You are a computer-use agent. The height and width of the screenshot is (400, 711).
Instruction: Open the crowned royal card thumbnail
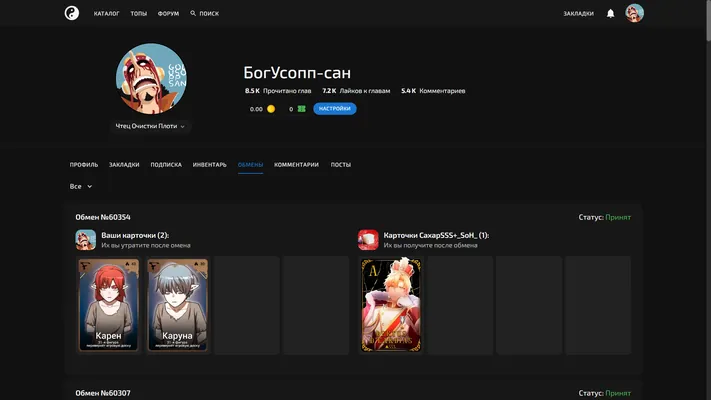(391, 305)
